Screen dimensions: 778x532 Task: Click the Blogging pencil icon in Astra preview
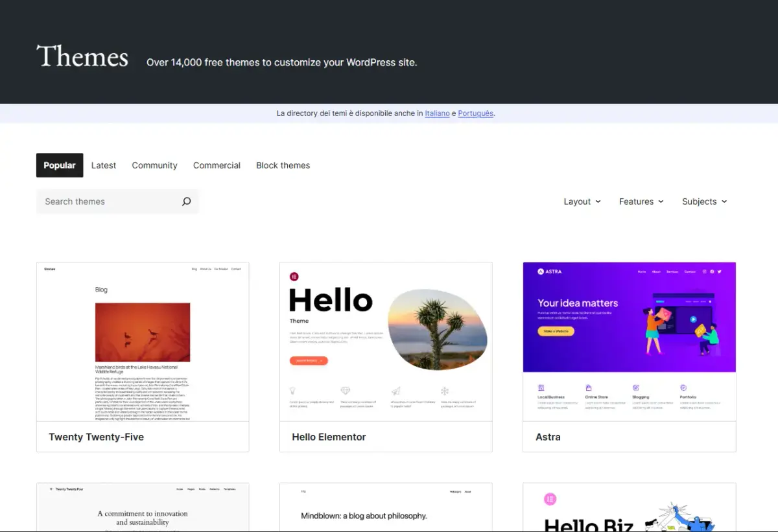point(636,387)
